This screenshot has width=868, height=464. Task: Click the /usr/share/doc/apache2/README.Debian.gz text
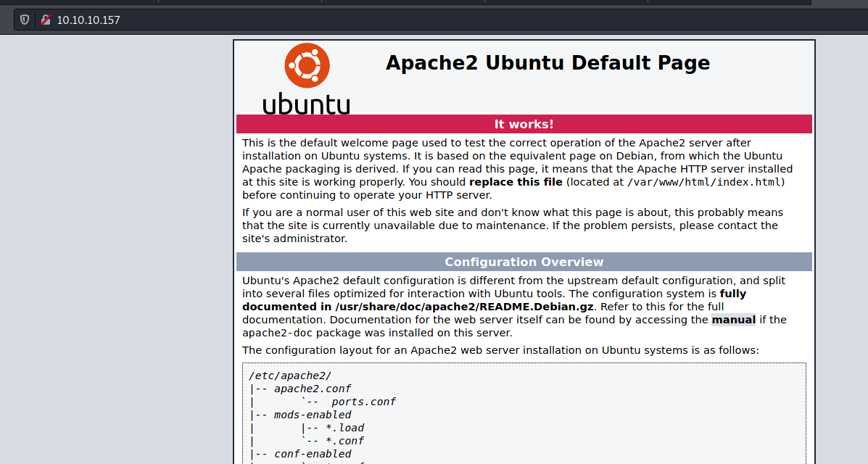(464, 307)
